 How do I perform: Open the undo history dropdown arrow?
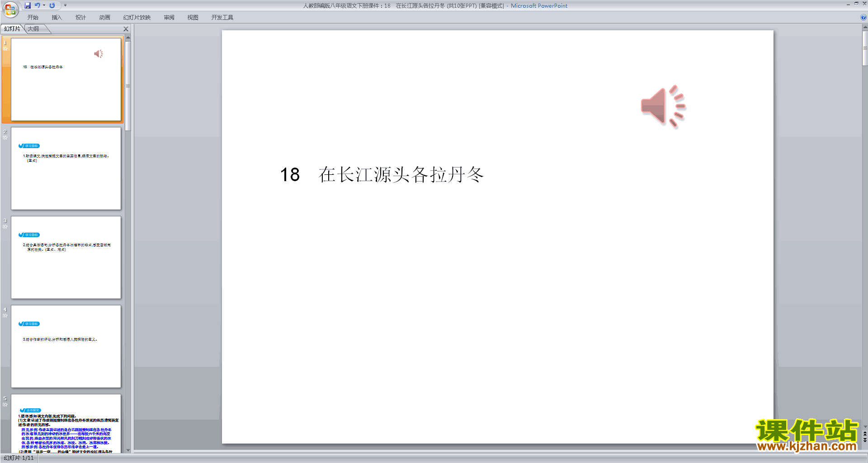(44, 5)
